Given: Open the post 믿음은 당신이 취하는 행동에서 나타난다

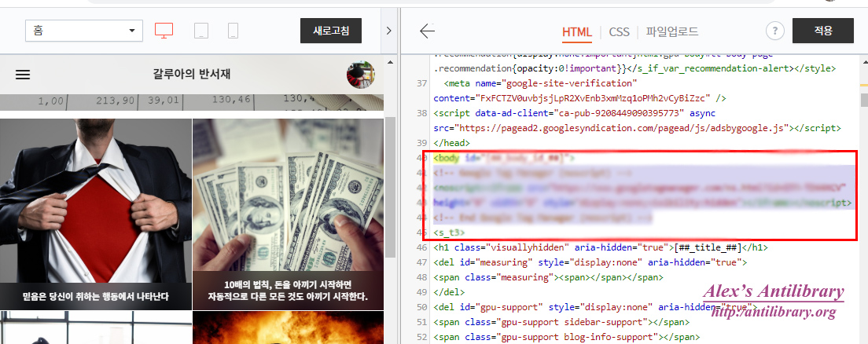Looking at the screenshot, I should point(96,214).
